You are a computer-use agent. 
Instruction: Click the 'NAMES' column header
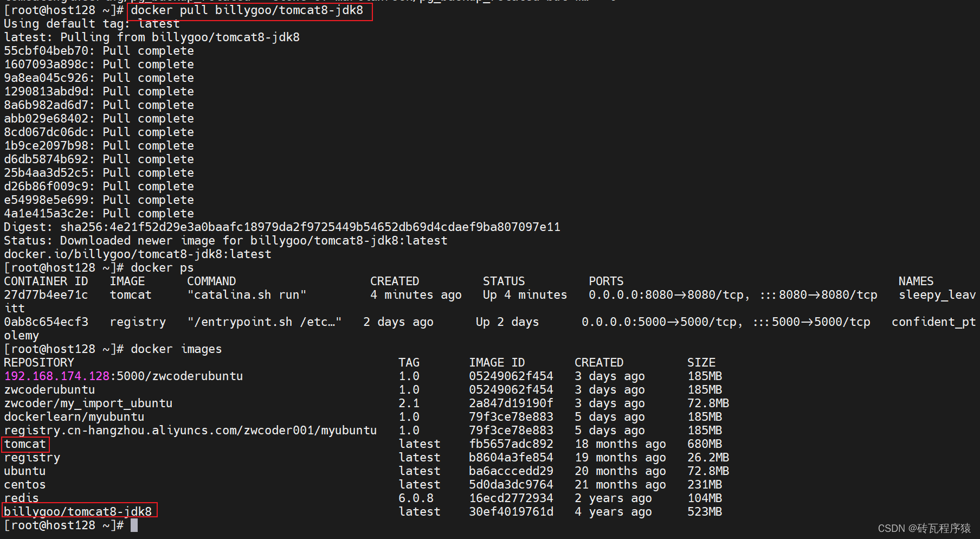click(x=916, y=281)
